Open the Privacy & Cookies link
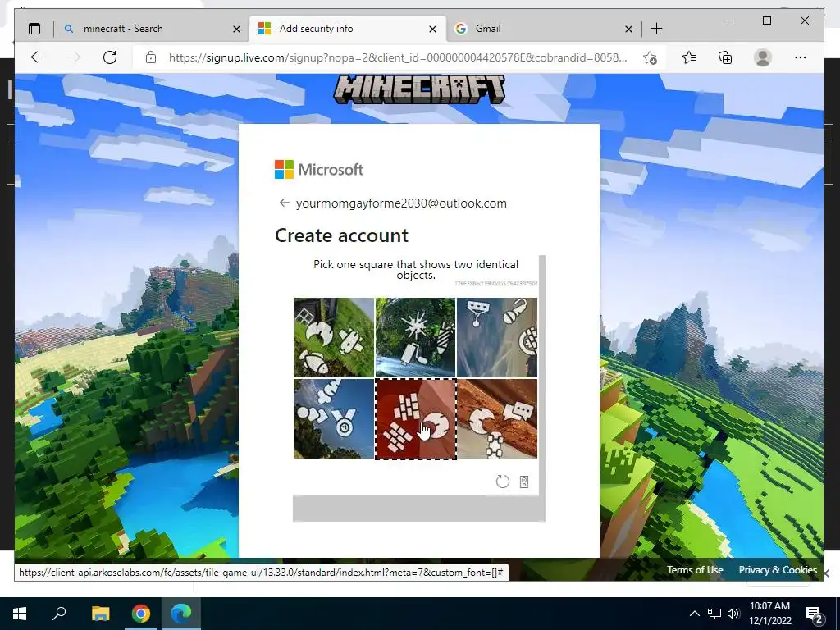The image size is (840, 630). [x=778, y=570]
